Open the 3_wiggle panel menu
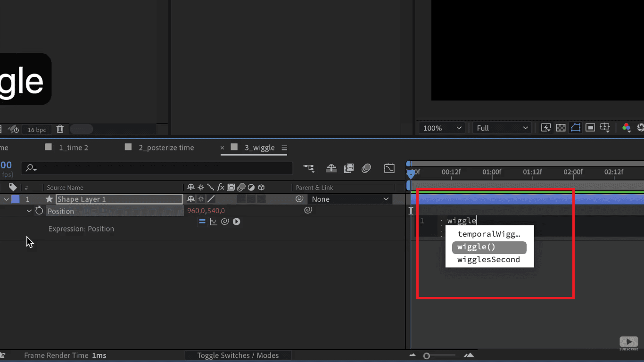 (x=284, y=148)
